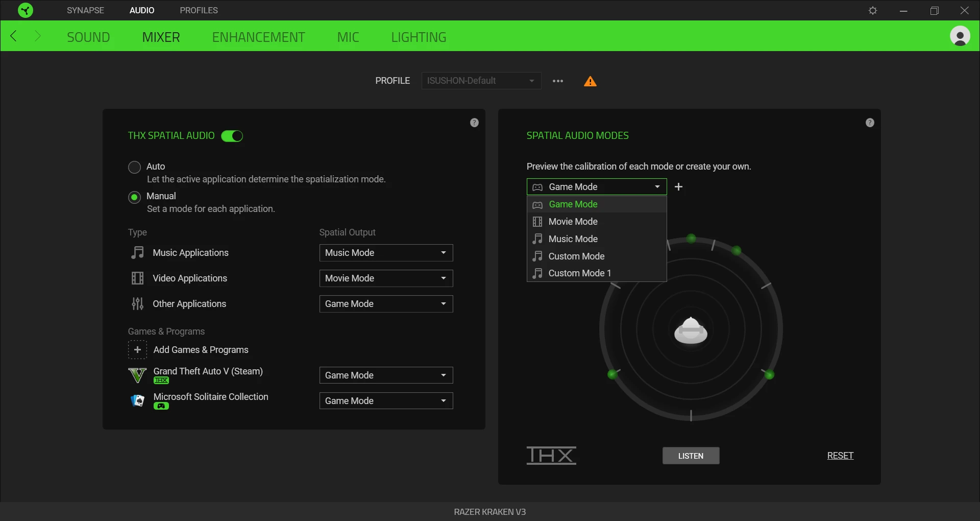Select top center green speaker dot

[x=691, y=239]
